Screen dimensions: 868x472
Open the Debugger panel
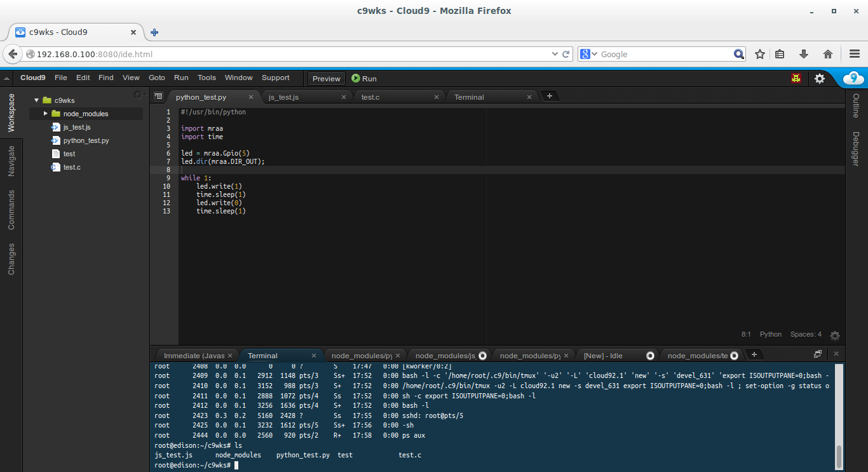(x=856, y=149)
